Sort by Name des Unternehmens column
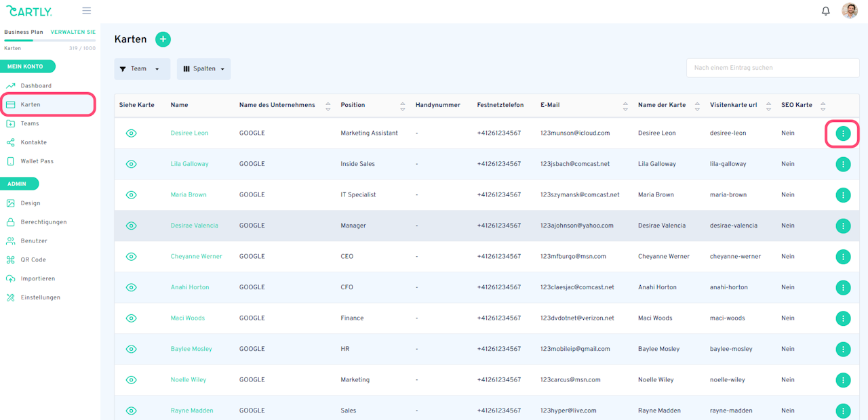868x420 pixels. [328, 106]
